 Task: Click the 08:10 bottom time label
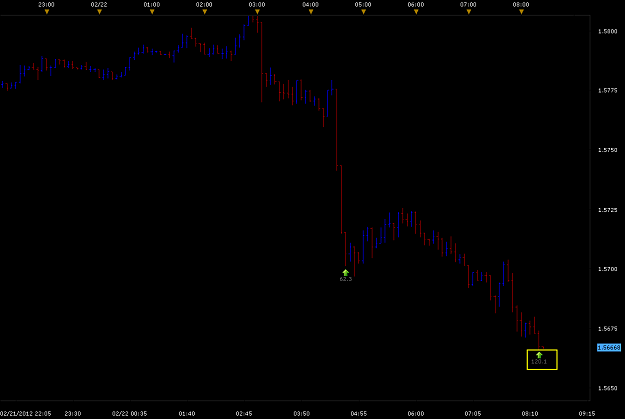[x=530, y=414]
